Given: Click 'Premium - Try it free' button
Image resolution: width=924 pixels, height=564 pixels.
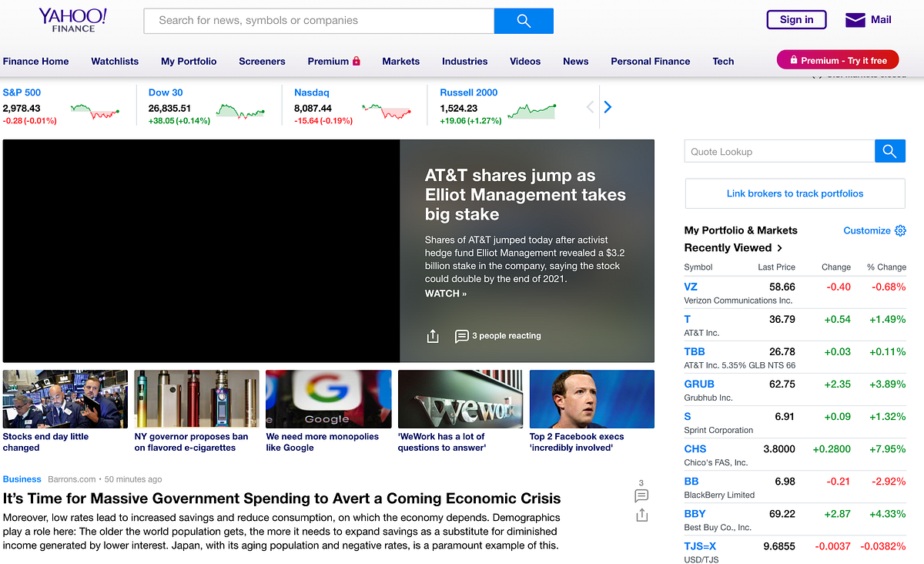Looking at the screenshot, I should coord(838,60).
